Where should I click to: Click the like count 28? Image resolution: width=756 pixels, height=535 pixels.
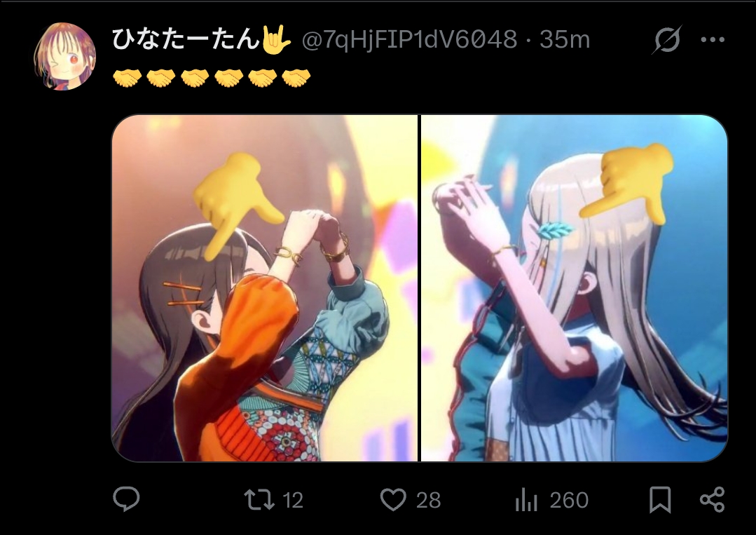click(428, 500)
